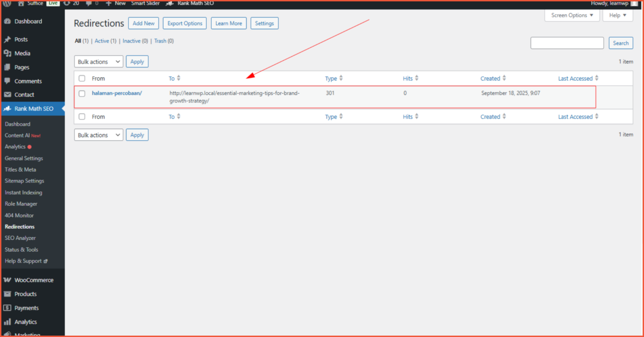Click the Payments dollar icon
The width and height of the screenshot is (644, 337).
(7, 308)
